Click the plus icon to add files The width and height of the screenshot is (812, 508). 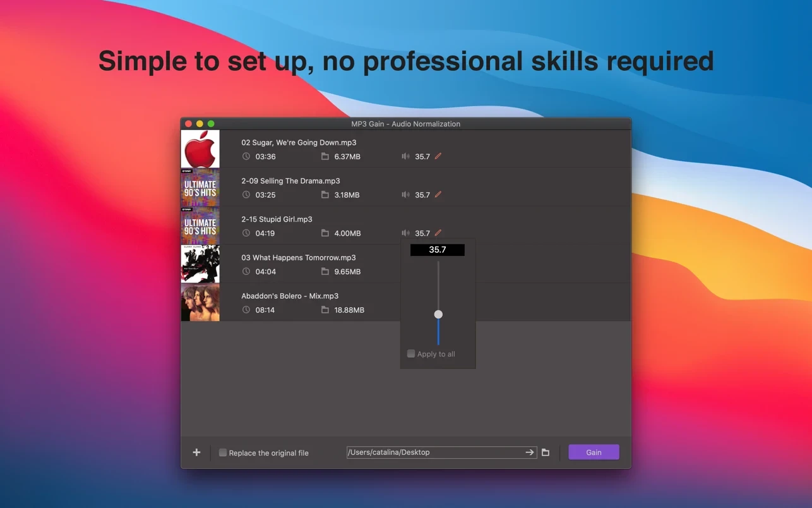pyautogui.click(x=196, y=452)
